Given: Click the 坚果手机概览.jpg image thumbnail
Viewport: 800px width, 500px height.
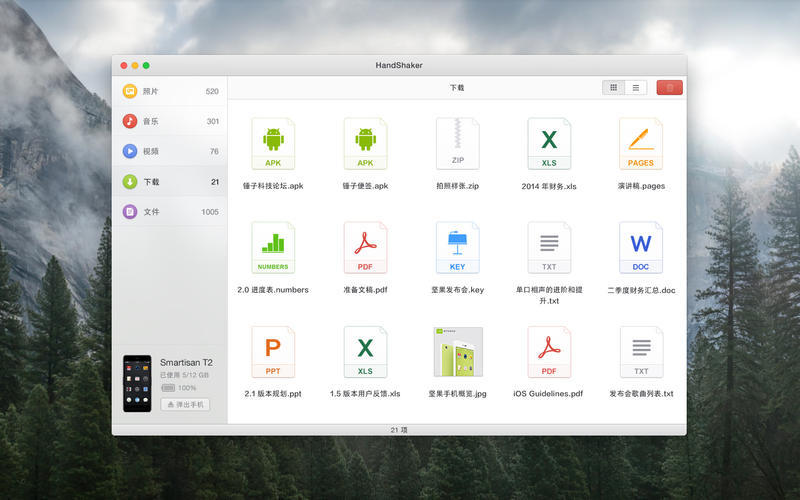Looking at the screenshot, I should tap(457, 352).
